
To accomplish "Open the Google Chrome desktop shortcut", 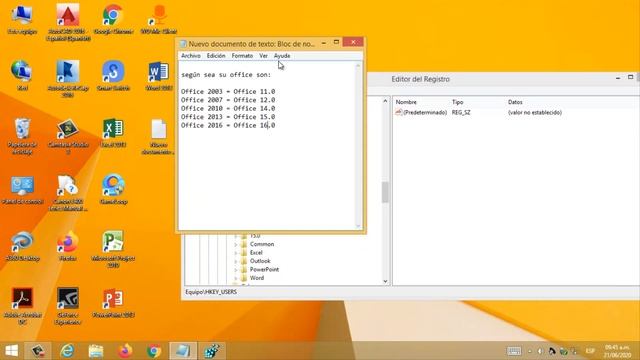I will [x=113, y=20].
